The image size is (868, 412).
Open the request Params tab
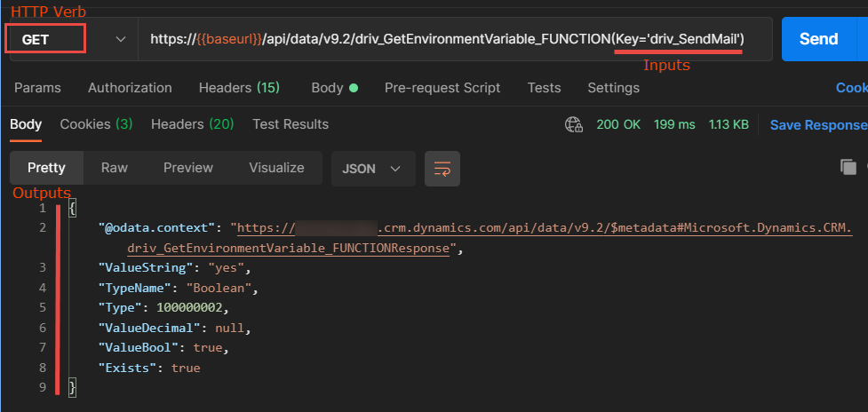click(37, 88)
